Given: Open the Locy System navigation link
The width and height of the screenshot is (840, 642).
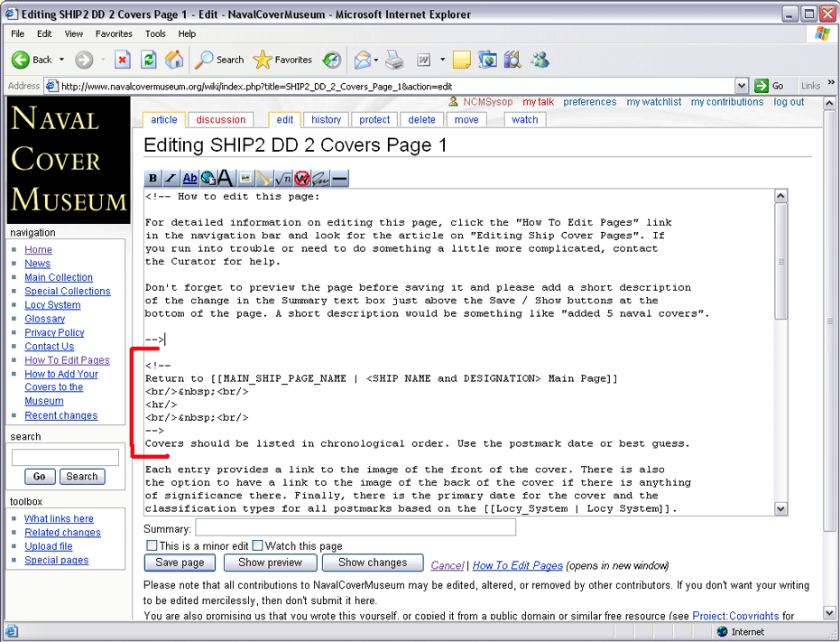Looking at the screenshot, I should point(52,305).
